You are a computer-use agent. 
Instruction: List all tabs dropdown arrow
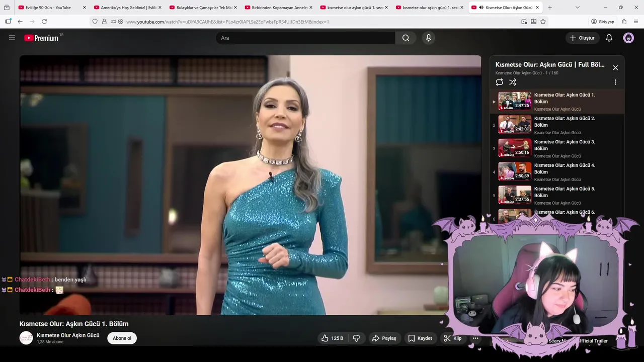pos(577,8)
